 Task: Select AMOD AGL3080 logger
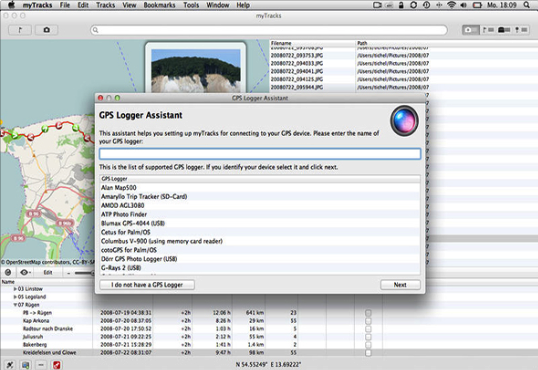260,206
